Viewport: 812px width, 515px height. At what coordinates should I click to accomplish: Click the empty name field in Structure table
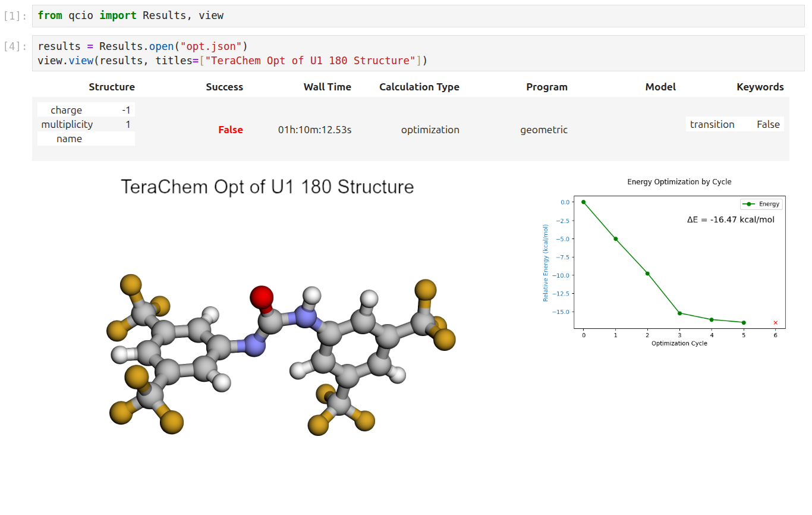pyautogui.click(x=86, y=139)
